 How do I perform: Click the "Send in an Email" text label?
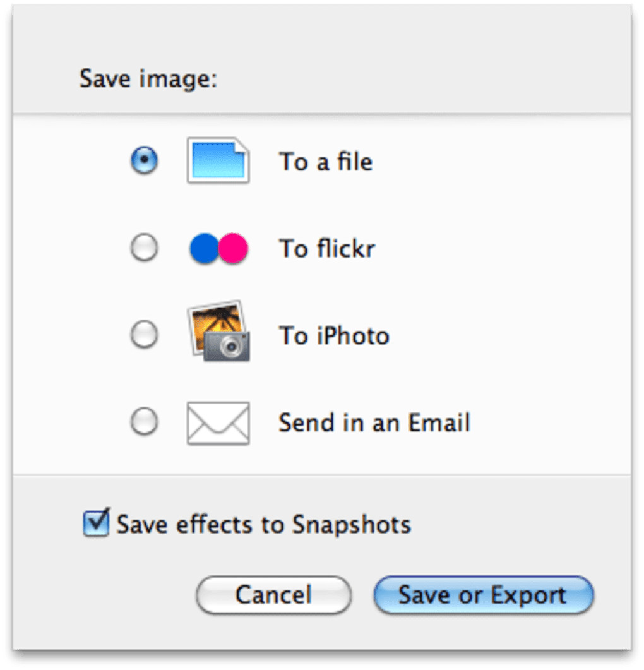(374, 422)
